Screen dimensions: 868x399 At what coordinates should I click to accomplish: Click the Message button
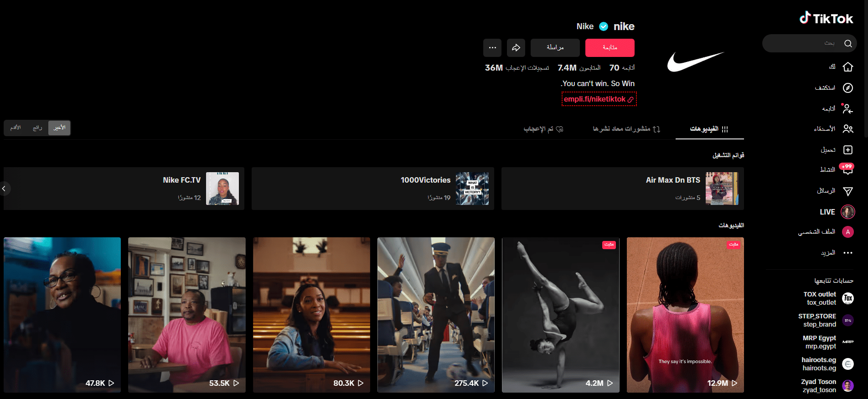(x=555, y=48)
